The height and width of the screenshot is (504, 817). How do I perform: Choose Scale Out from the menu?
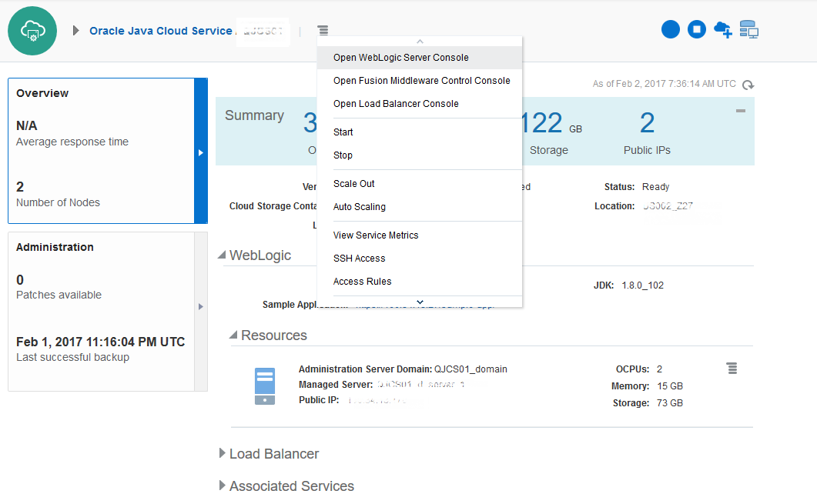click(x=420, y=184)
